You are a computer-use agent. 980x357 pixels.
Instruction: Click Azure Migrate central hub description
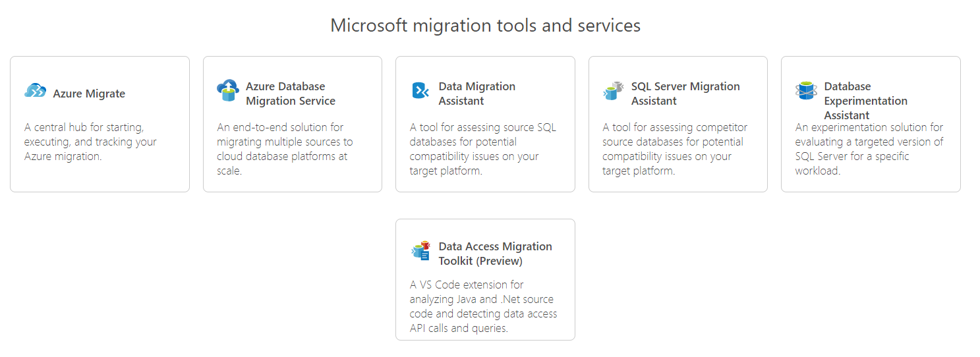pos(90,142)
